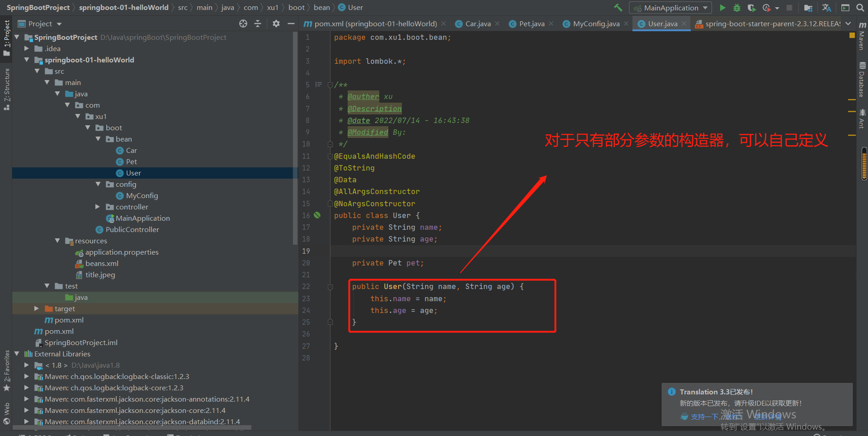Switch to spring-boot-starter-parent tab
Image resolution: width=868 pixels, height=436 pixels.
[x=767, y=24]
